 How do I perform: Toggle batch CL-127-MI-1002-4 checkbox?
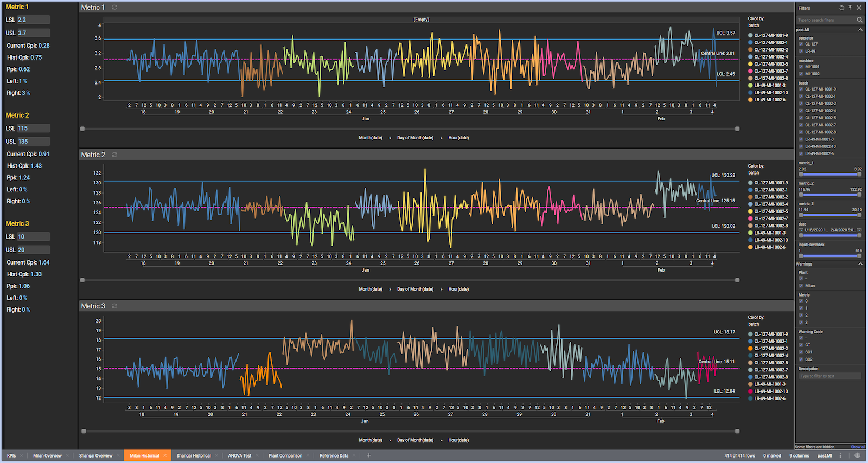pyautogui.click(x=801, y=111)
